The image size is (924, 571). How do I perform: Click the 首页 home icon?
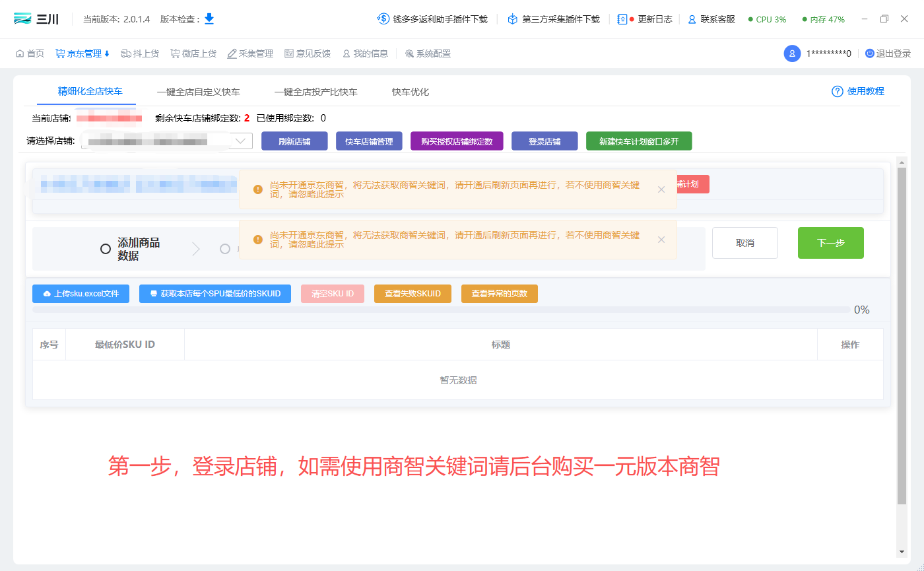coord(20,53)
